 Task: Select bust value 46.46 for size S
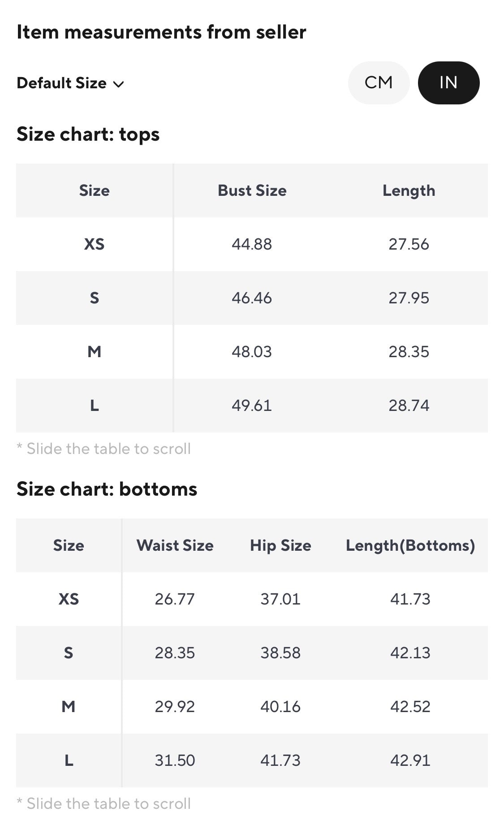coord(252,298)
